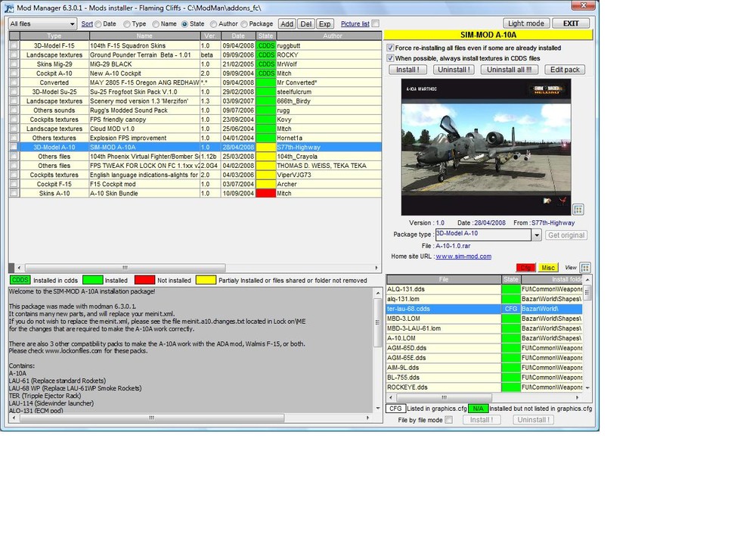Select the Date sort radio button
The width and height of the screenshot is (756, 544).
point(98,24)
